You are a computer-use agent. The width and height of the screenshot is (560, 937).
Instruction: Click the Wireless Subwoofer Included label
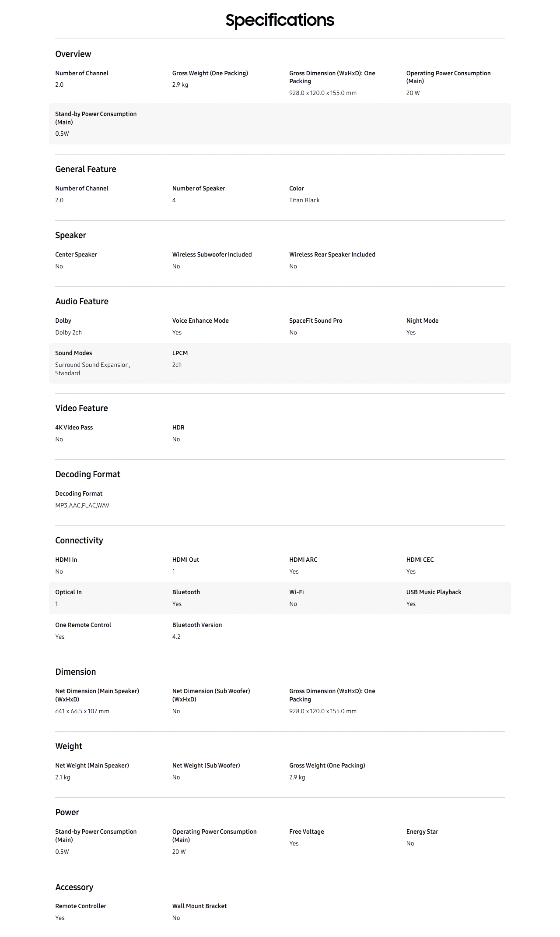point(212,254)
